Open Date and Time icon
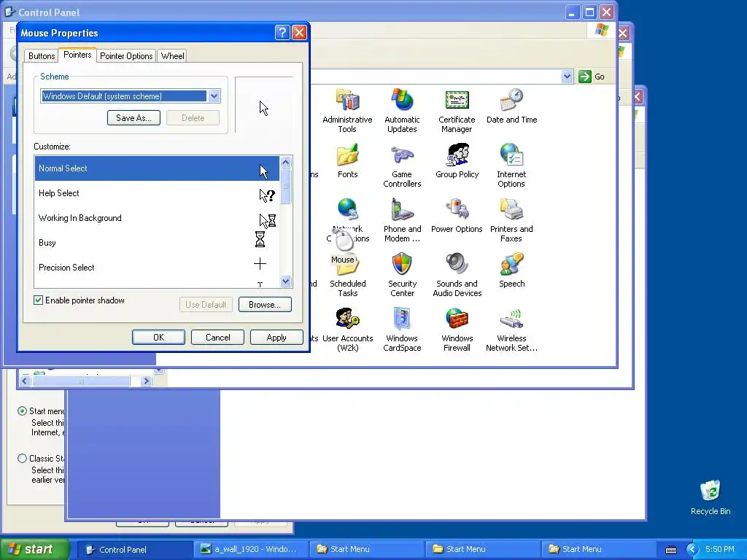 tap(511, 101)
